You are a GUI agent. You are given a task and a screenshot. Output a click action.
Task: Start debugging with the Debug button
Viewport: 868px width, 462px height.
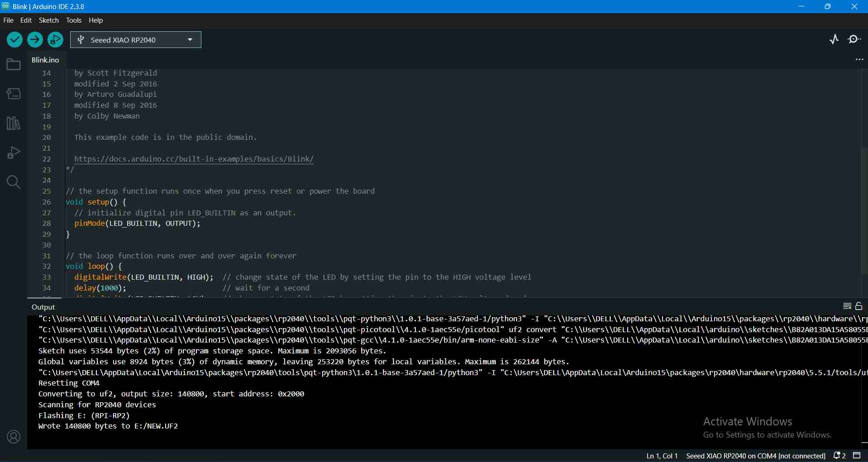click(55, 40)
